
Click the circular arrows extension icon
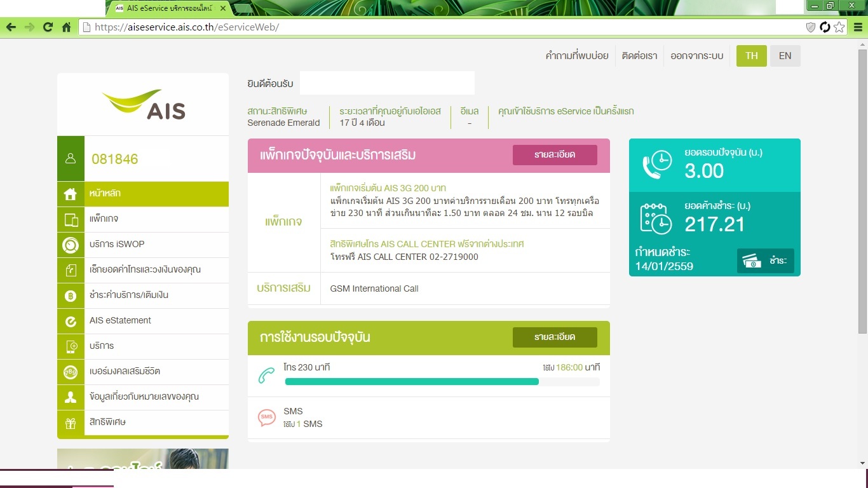825,27
